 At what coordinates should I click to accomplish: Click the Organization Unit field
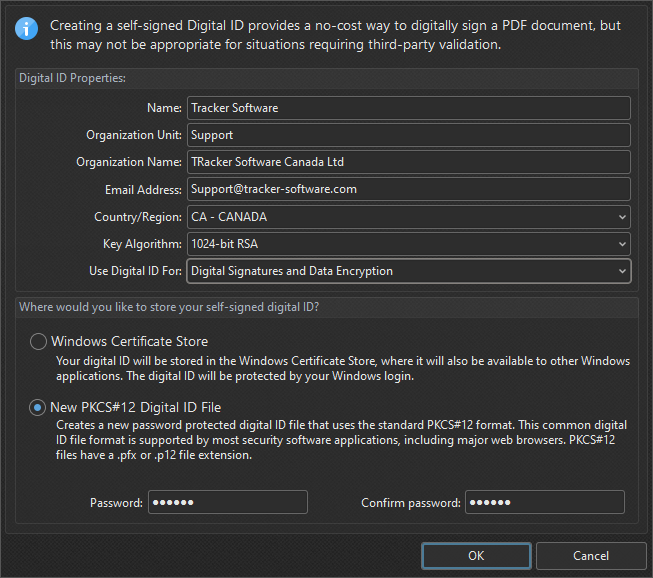[x=409, y=135]
